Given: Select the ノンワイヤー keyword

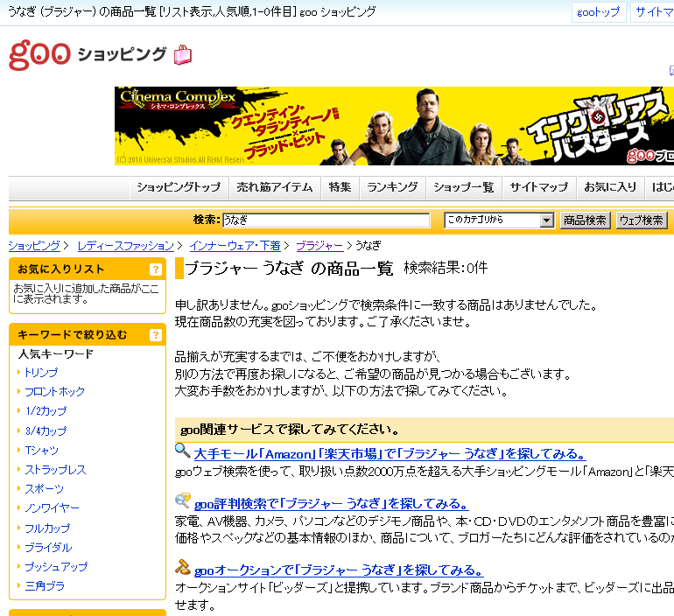Looking at the screenshot, I should pos(52,508).
